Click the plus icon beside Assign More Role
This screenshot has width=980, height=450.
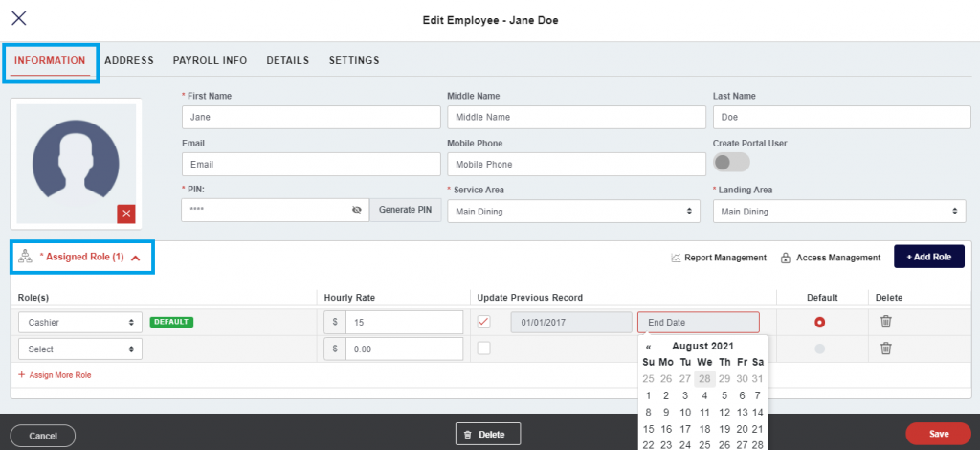pyautogui.click(x=22, y=375)
